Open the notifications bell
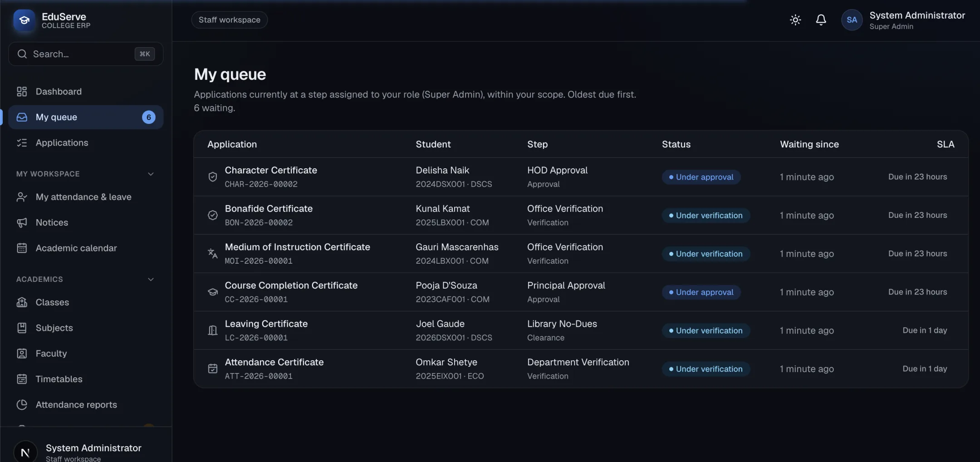The height and width of the screenshot is (462, 980). (x=821, y=20)
